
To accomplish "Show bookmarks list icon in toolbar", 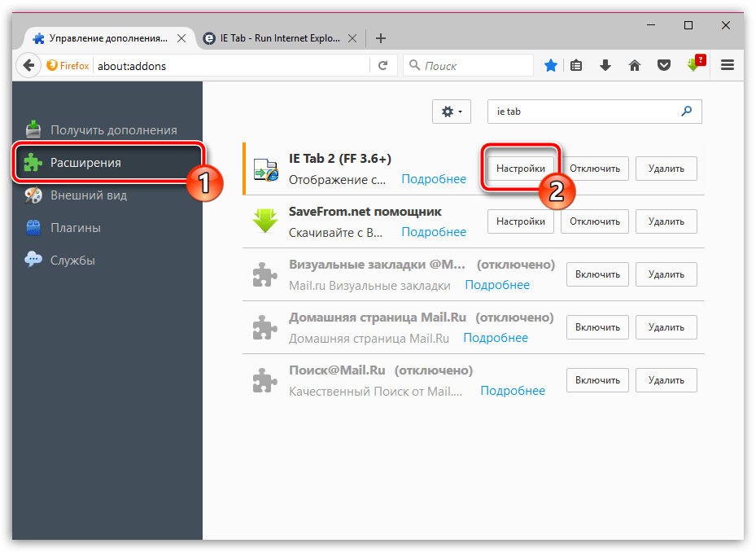I will [576, 65].
